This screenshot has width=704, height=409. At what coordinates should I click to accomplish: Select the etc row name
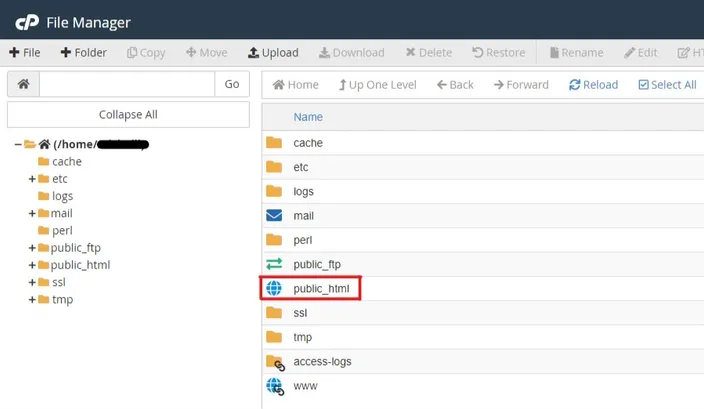pos(301,167)
